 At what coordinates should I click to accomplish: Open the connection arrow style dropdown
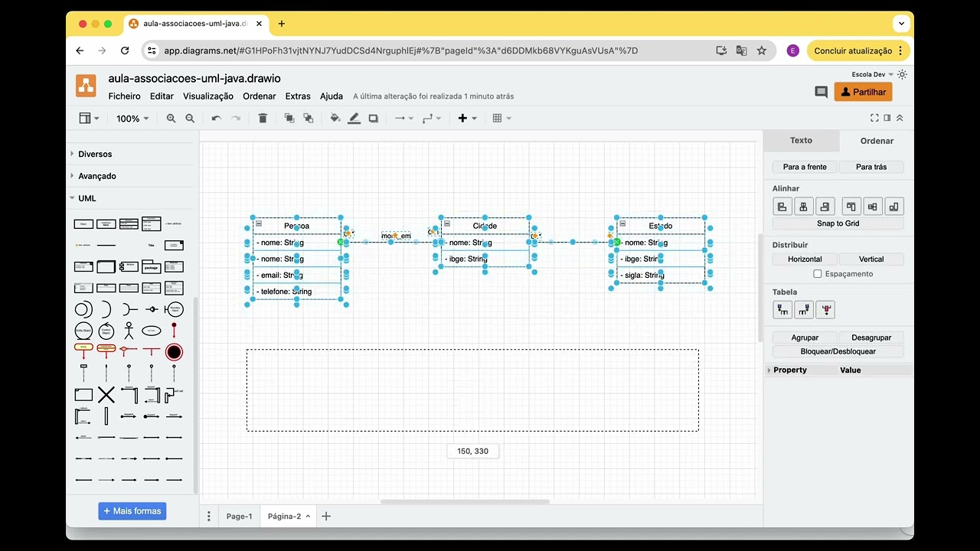pos(403,119)
